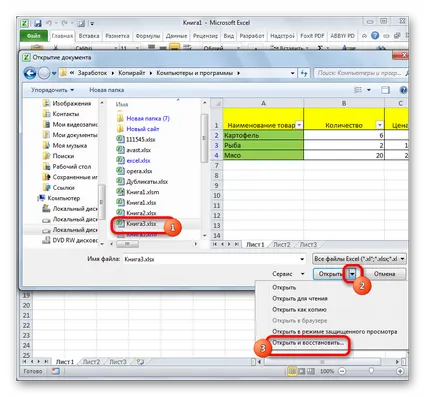Open the address bar history dropdown

[292, 73]
